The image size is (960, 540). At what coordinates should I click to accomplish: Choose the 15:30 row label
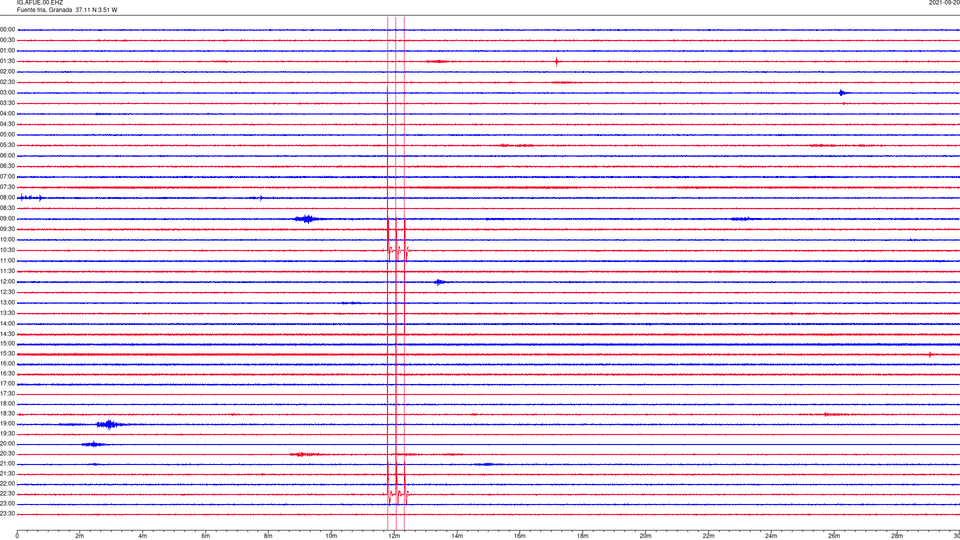7,354
